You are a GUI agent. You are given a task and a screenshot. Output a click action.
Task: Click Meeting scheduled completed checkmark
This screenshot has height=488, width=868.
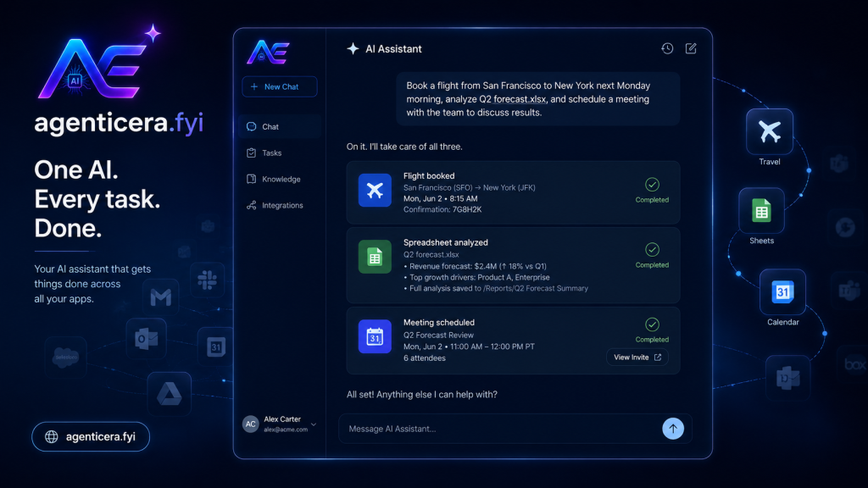652,324
